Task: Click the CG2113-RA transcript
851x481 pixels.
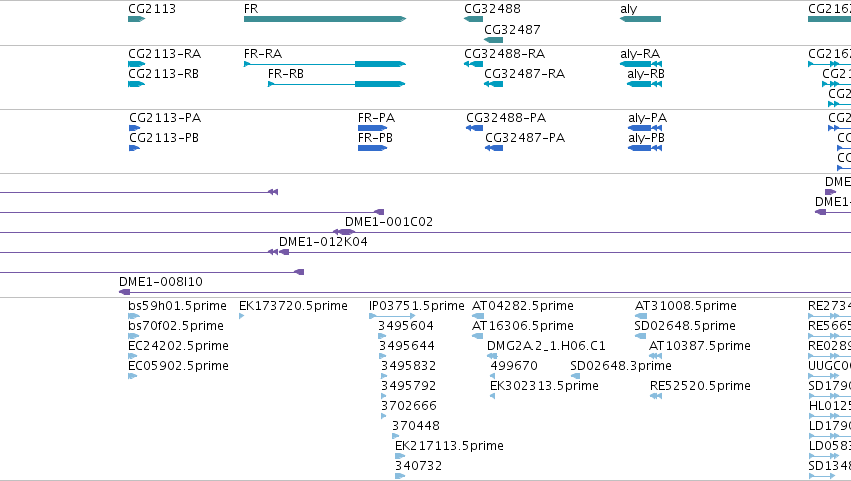Action: [136, 64]
